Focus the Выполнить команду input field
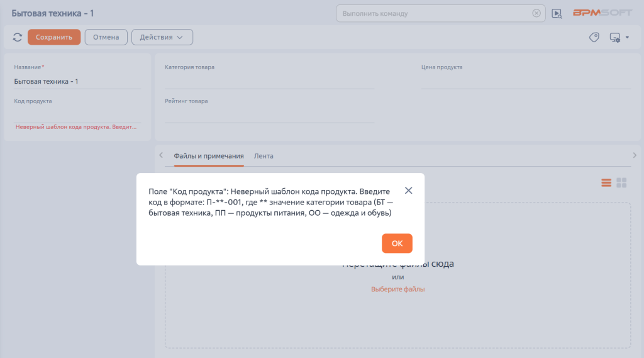This screenshot has width=644, height=358. pos(434,13)
